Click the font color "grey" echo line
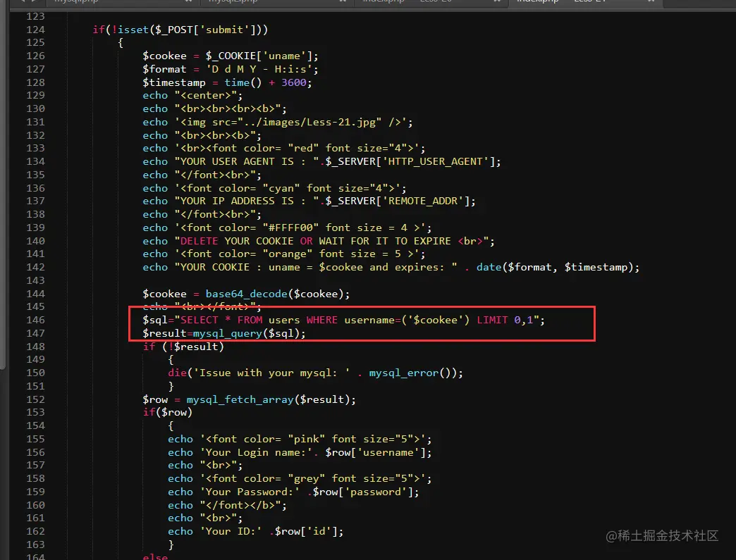Image resolution: width=736 pixels, height=560 pixels. [x=300, y=478]
